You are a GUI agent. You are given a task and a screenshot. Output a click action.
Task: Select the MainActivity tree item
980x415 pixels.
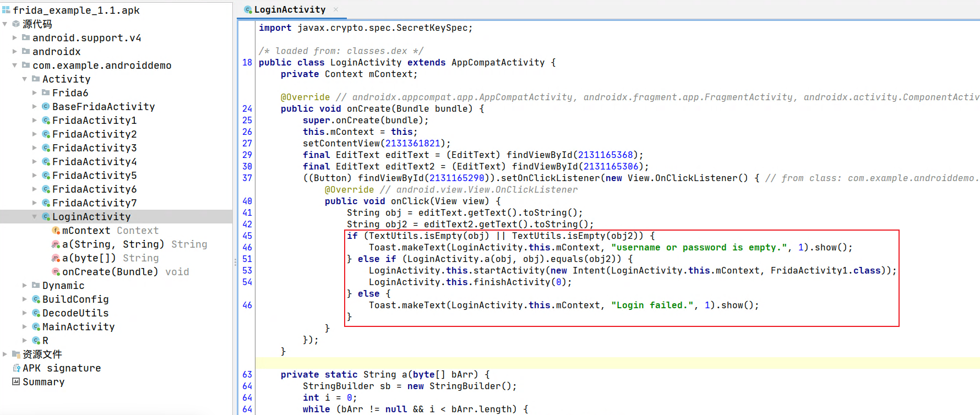(79, 326)
